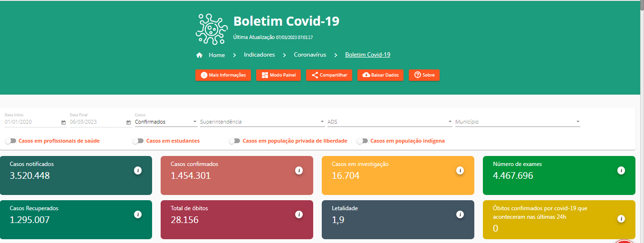Click the Data Início date field

(32, 122)
